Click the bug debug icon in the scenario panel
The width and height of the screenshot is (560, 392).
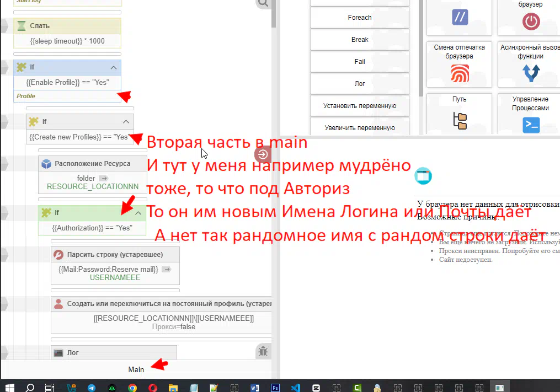pyautogui.click(x=263, y=351)
